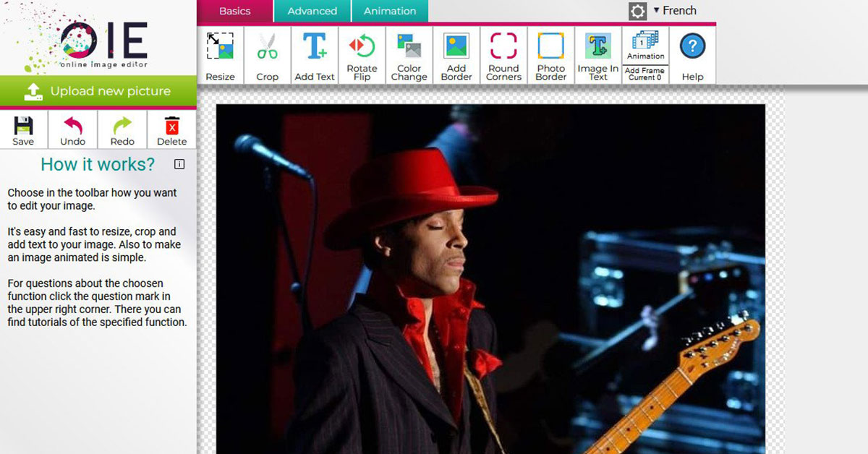Apply Round Corners tool
The height and width of the screenshot is (454, 868).
click(503, 55)
